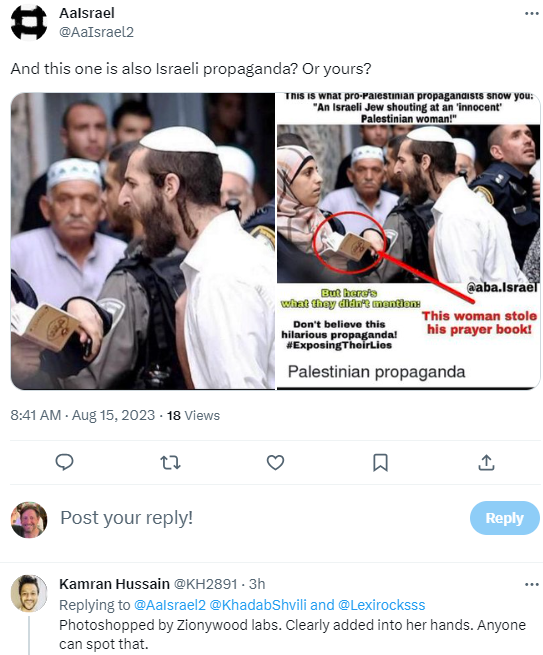This screenshot has width=543, height=655.
Task: Click the AaIsrael display name
Action: pos(87,13)
